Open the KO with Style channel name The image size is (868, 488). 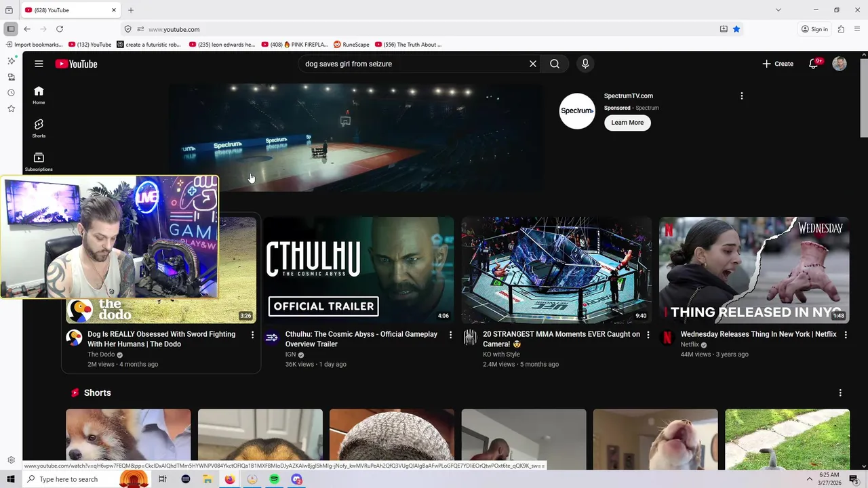tap(501, 354)
